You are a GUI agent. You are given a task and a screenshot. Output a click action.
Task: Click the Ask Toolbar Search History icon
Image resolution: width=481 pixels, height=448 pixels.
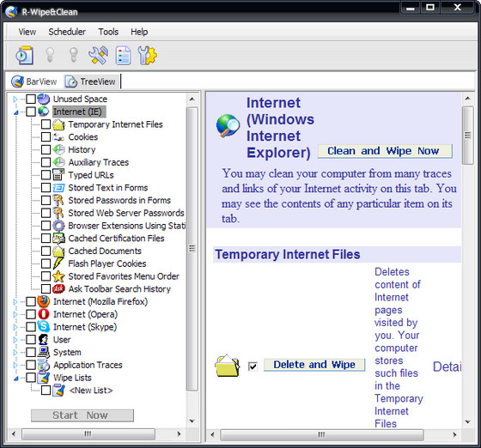coord(58,288)
